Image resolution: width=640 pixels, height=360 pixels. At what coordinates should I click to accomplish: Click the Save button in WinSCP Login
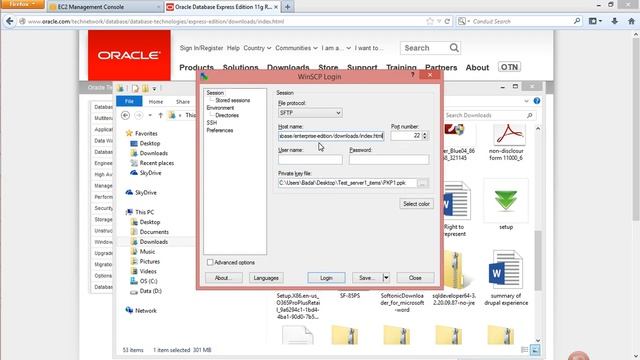pos(367,278)
